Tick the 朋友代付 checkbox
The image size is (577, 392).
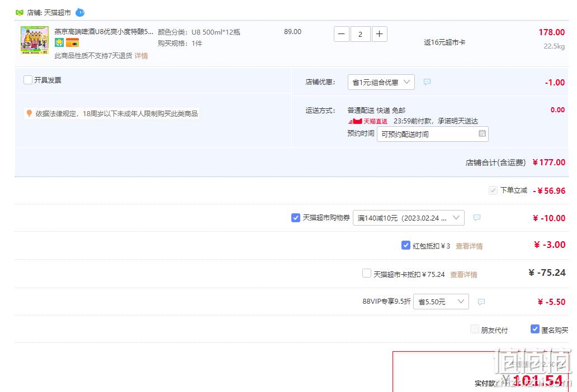475,329
